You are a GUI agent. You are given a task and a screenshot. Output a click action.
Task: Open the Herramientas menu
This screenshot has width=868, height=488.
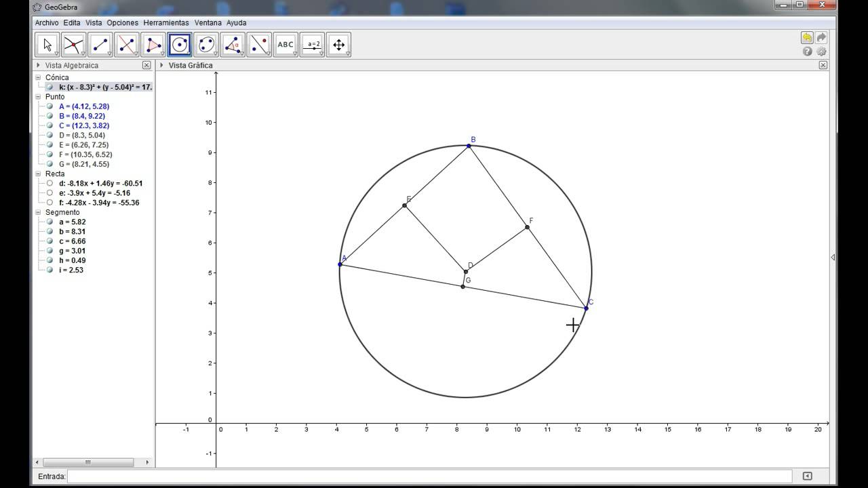[166, 22]
